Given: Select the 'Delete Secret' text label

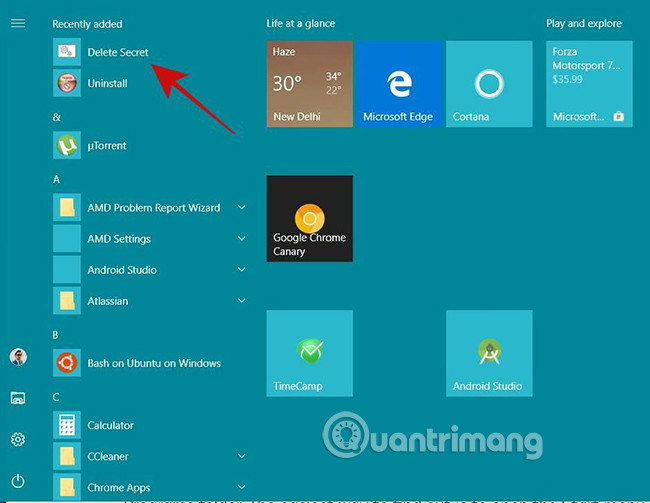Looking at the screenshot, I should (118, 52).
